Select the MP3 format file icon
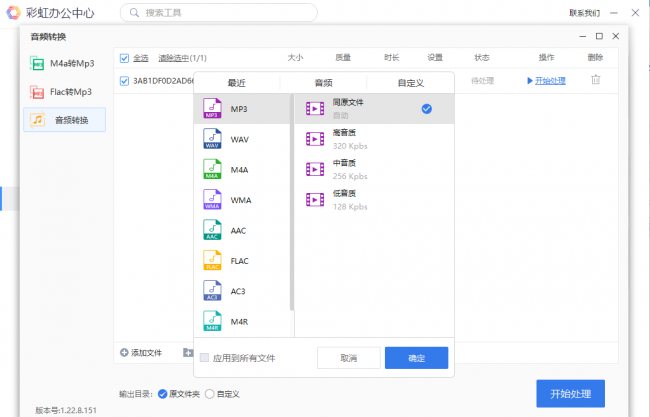Viewport: 650px width, 417px height. tap(212, 109)
